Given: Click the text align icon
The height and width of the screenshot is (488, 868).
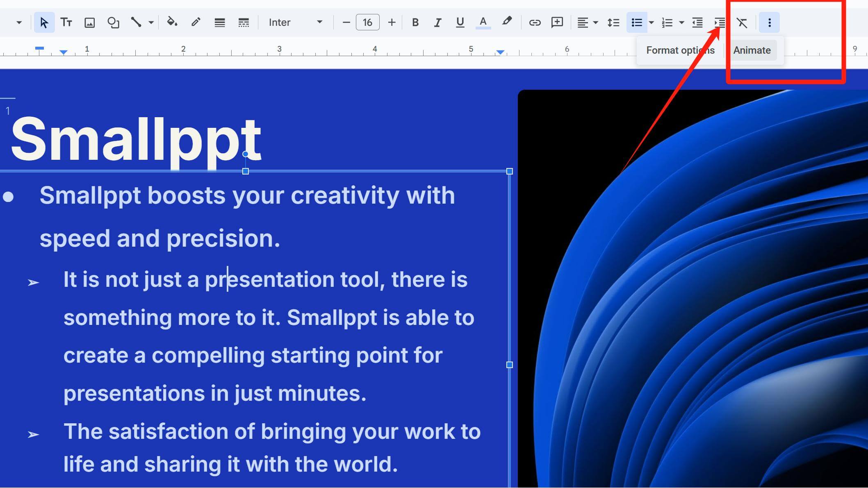Looking at the screenshot, I should (x=582, y=23).
